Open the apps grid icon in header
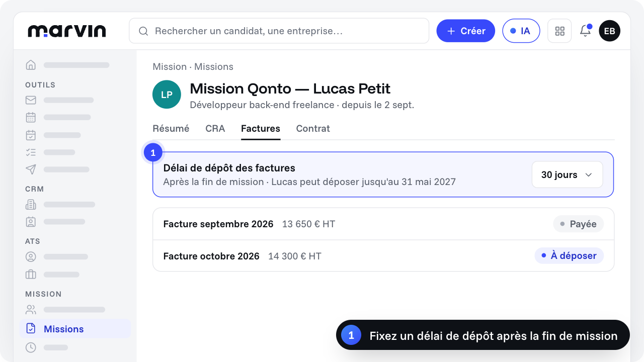This screenshot has height=362, width=644. coord(559,31)
